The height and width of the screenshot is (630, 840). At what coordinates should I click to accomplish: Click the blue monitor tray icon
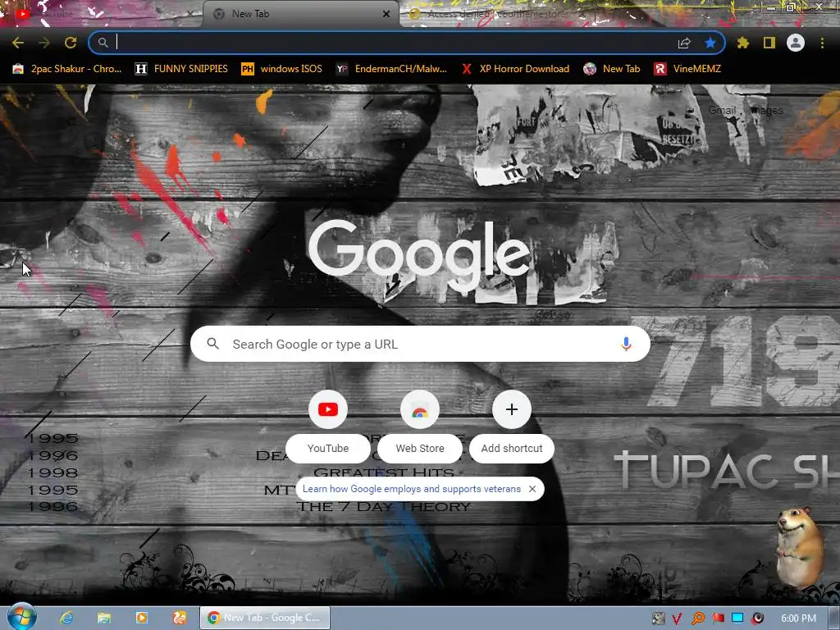(x=737, y=619)
